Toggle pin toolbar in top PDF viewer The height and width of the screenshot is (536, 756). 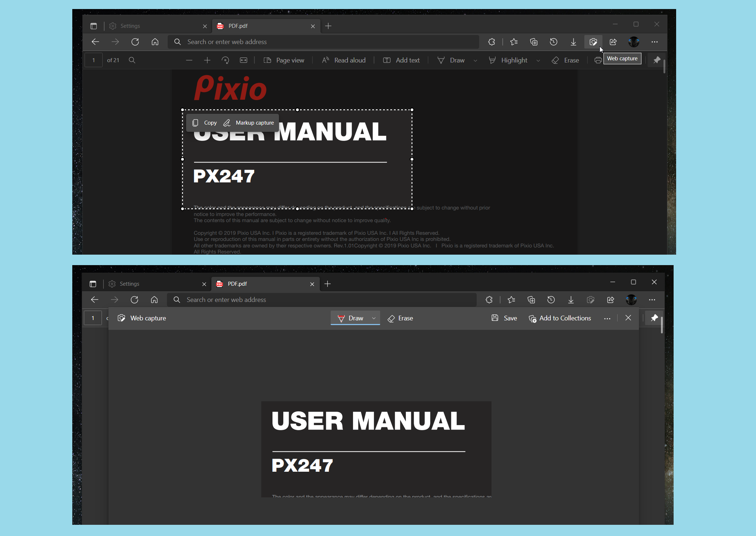(x=657, y=60)
